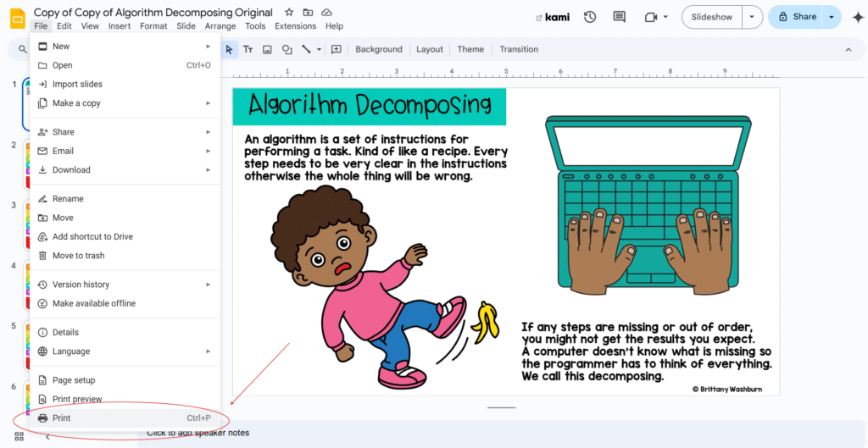Expand the New submenu

[125, 47]
